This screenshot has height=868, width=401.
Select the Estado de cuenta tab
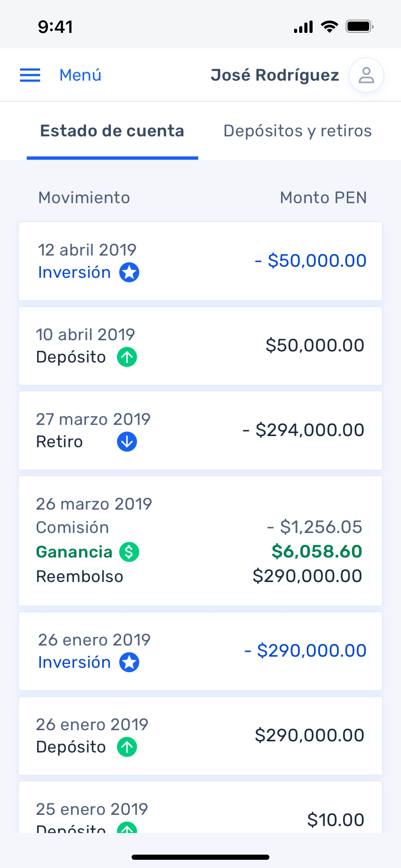(112, 131)
